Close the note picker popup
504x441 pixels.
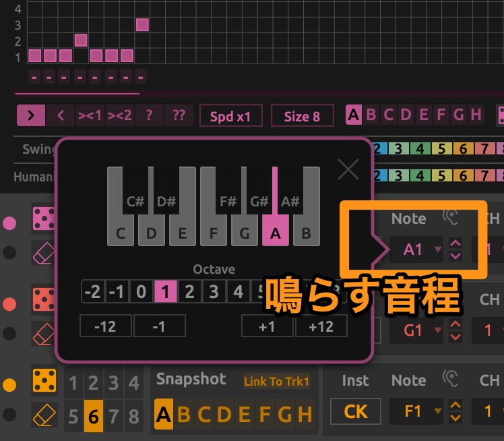click(348, 169)
